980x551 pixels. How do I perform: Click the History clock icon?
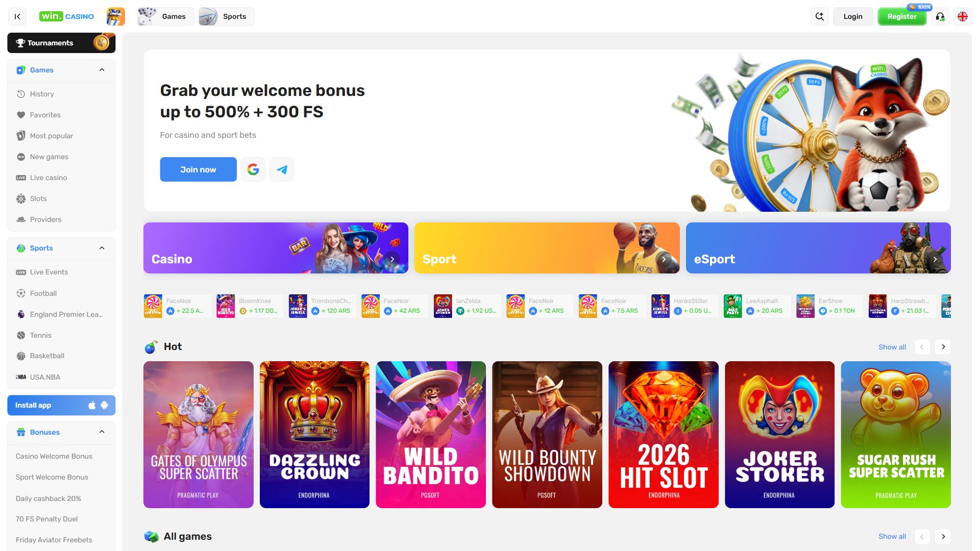pos(21,94)
